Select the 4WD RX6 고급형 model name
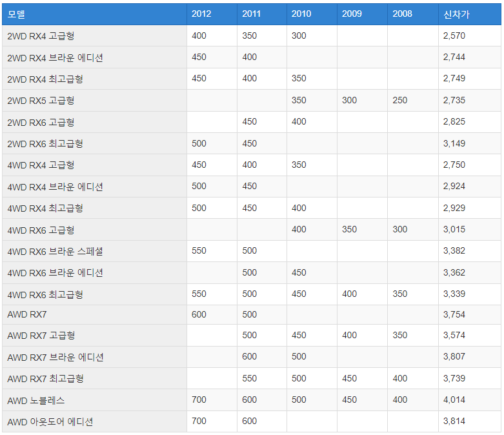This screenshot has width=504, height=435. [x=41, y=230]
